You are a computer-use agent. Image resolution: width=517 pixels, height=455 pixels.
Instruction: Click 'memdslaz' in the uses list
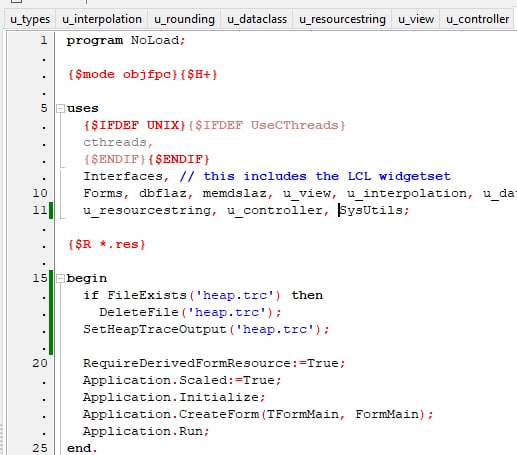point(235,193)
